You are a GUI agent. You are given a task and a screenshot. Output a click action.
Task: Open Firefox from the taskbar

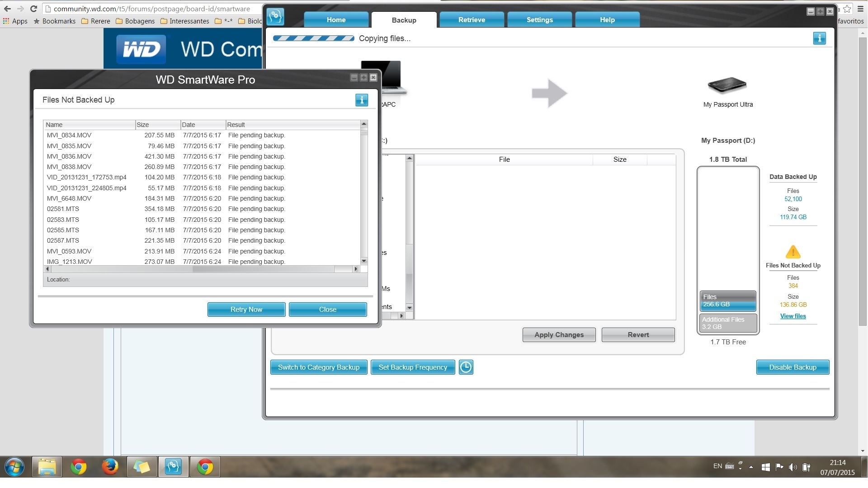click(x=110, y=467)
